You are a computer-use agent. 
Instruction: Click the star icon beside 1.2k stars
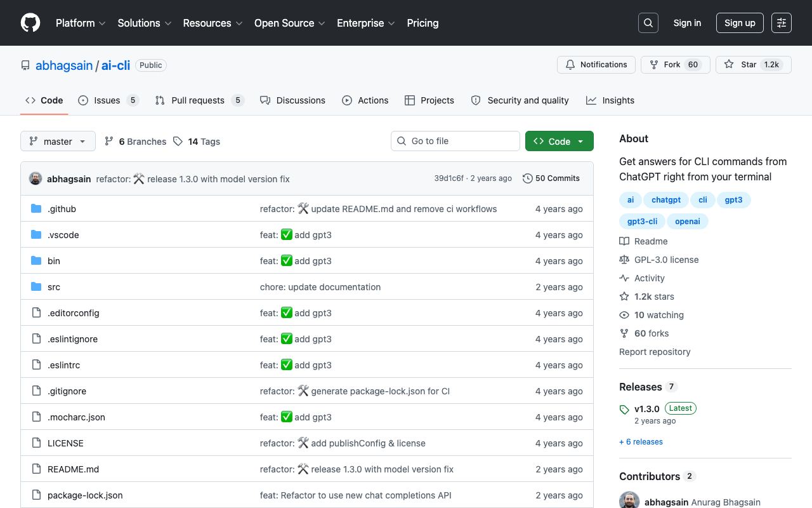click(x=624, y=297)
